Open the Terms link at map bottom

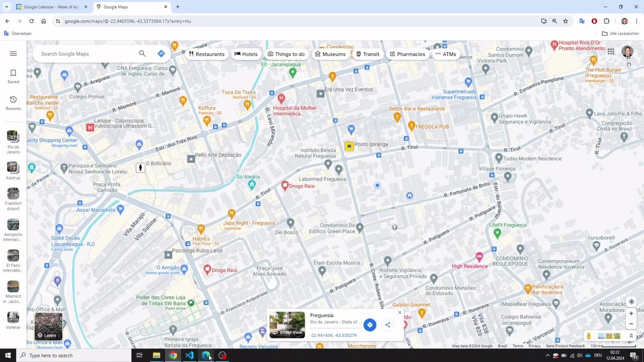click(x=518, y=346)
